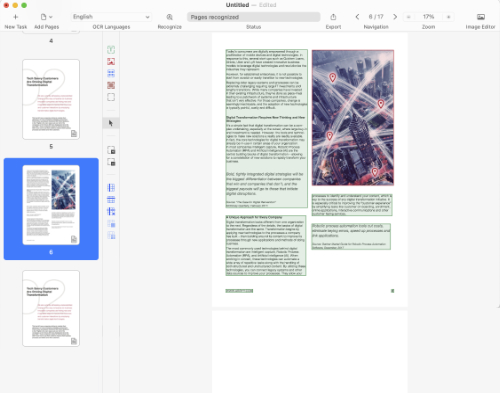This screenshot has height=393, width=500.
Task: Click the recognized-status icon on page 7 thumbnail
Action: click(74, 341)
